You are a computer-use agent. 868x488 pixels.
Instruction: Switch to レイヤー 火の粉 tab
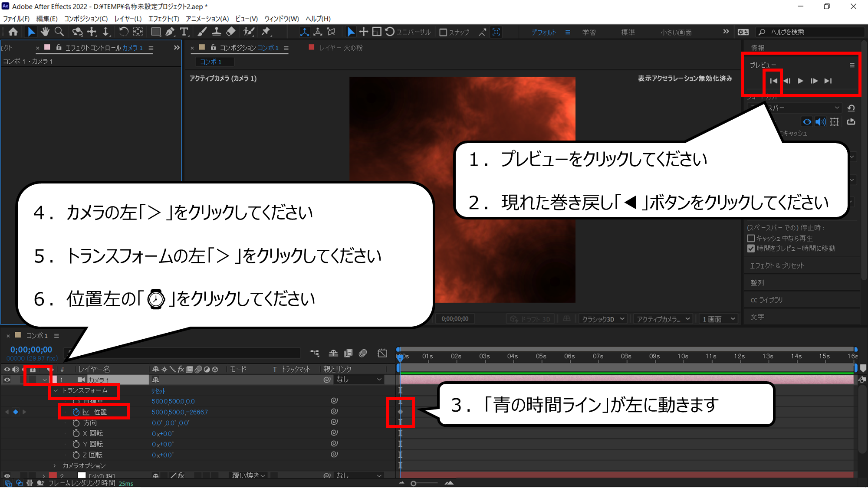(341, 48)
